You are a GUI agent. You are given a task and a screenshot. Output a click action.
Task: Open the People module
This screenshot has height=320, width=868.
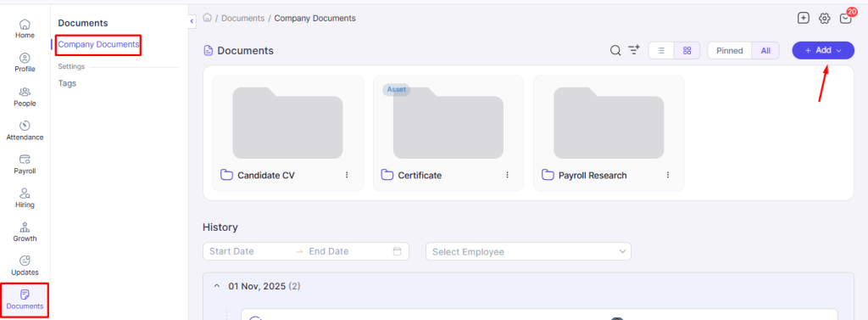25,97
